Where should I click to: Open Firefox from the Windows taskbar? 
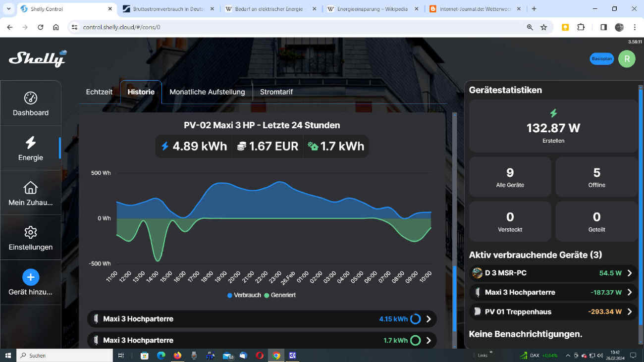click(177, 356)
